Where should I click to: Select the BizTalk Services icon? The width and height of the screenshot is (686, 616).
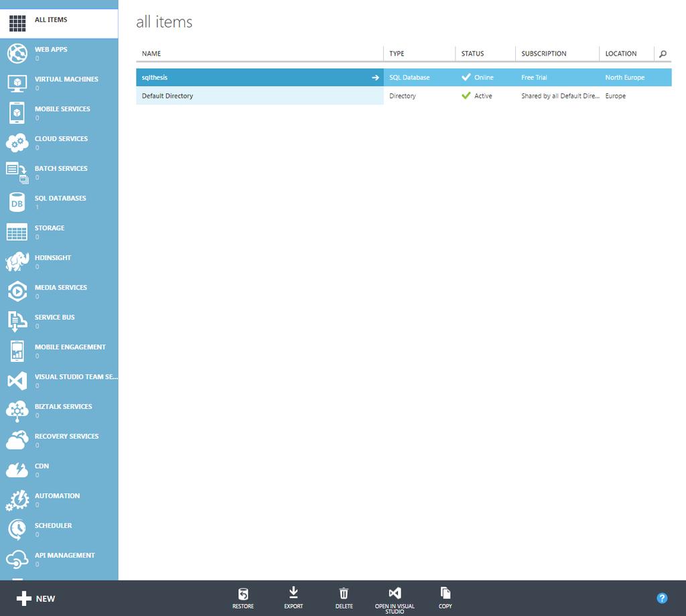[17, 411]
